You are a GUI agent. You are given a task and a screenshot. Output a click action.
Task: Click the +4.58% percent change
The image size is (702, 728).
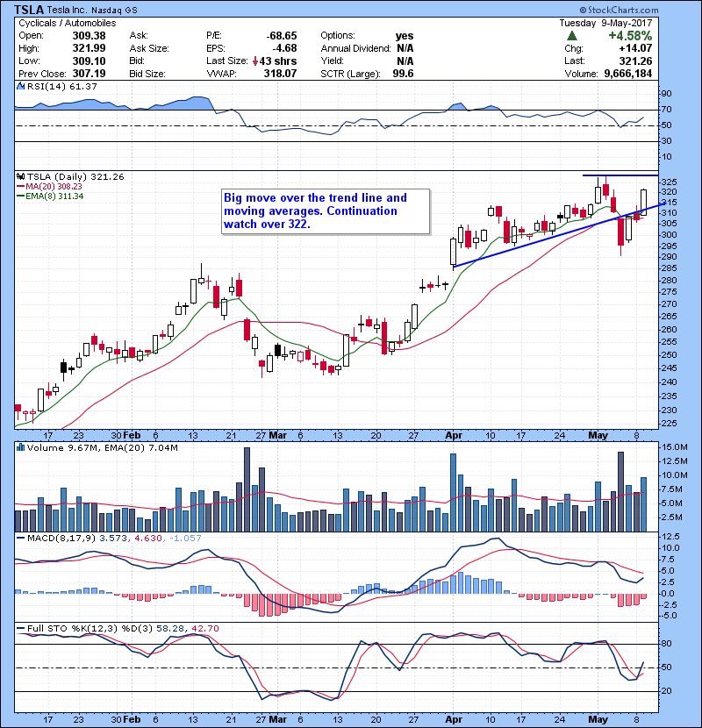(630, 36)
